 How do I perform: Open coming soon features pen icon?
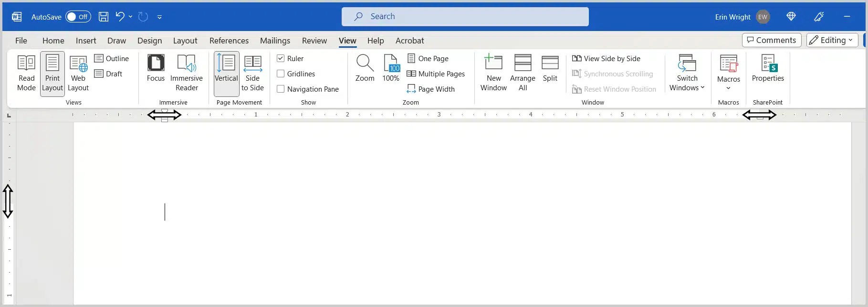coord(819,17)
